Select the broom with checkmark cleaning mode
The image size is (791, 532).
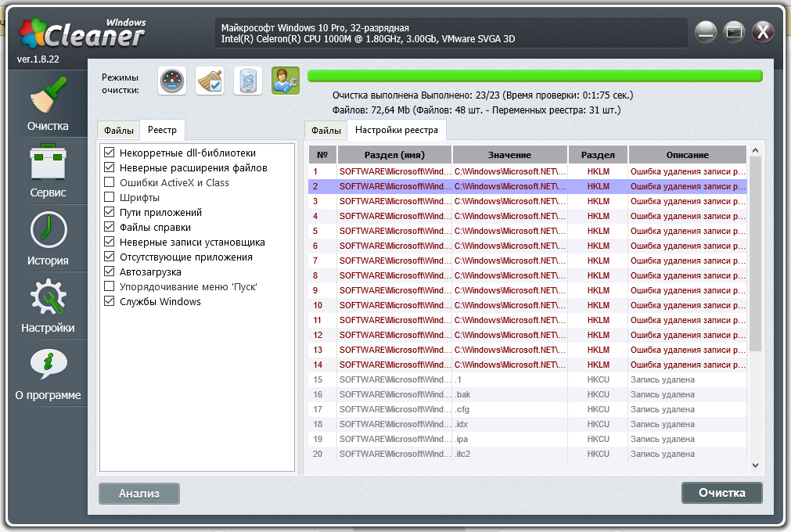(x=210, y=81)
